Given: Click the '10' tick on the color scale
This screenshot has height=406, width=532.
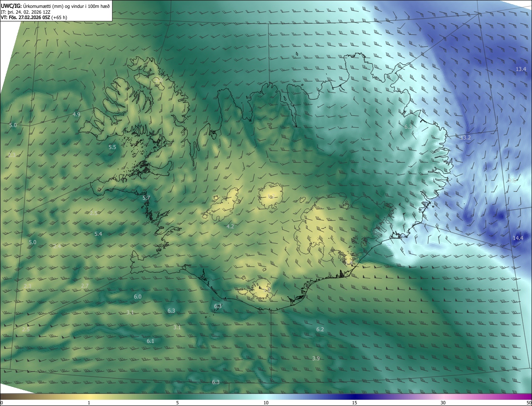Looking at the screenshot, I should 266,403.
